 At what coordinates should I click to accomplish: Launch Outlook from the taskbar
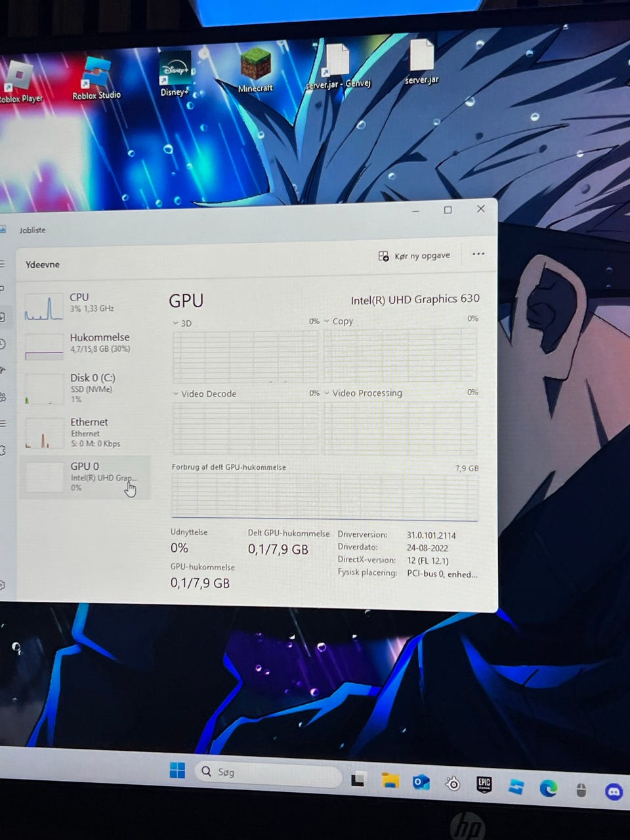[x=421, y=782]
